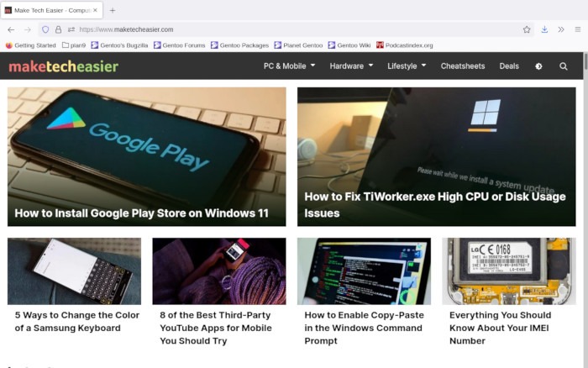Bookmark this page with the star icon
This screenshot has height=368, width=588.
(x=527, y=29)
